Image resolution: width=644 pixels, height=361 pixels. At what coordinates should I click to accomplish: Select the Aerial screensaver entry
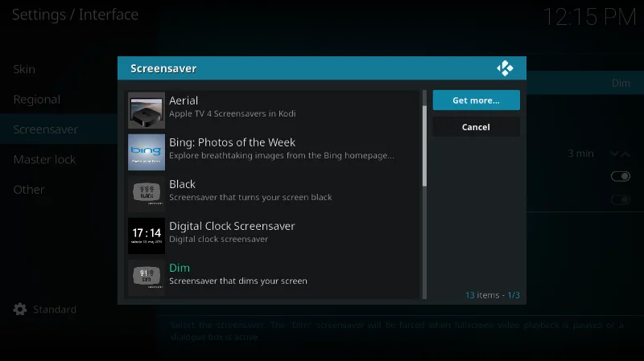(x=272, y=110)
